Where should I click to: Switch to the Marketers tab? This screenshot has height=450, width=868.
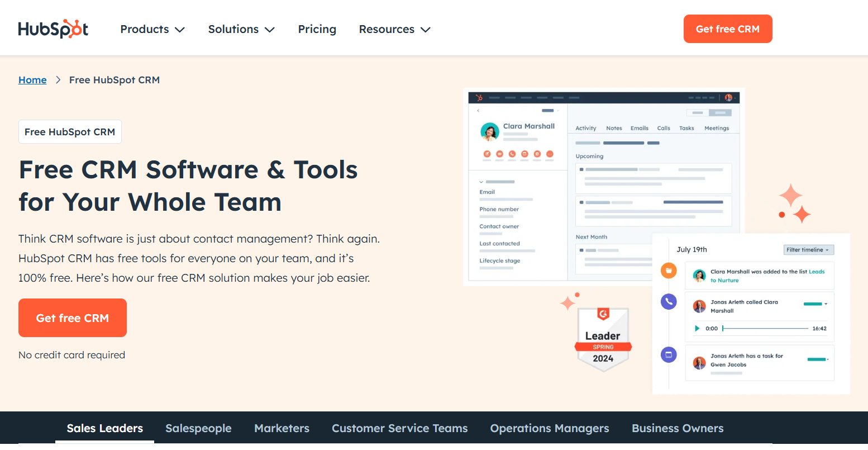pyautogui.click(x=282, y=428)
